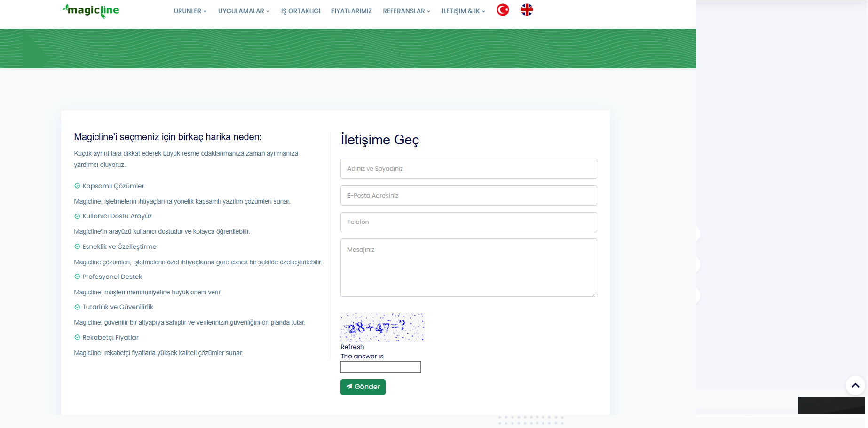
Task: Click the scroll-to-top arrow button
Action: tap(855, 385)
